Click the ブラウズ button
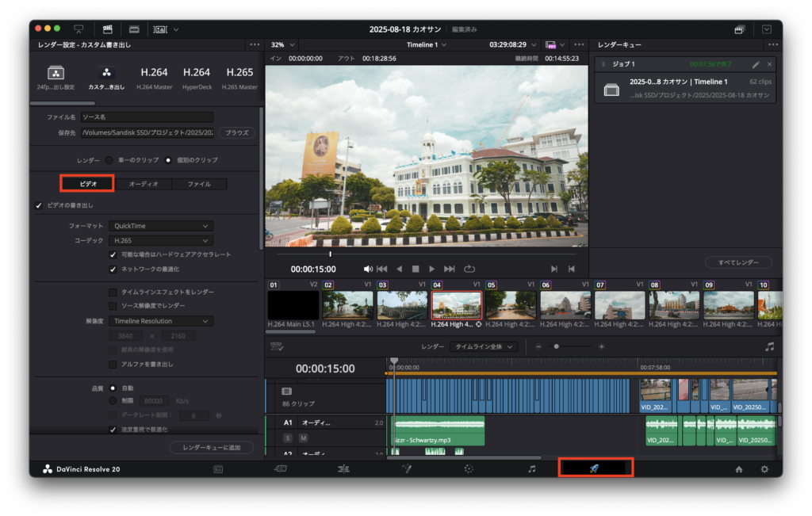812x516 pixels. point(236,132)
